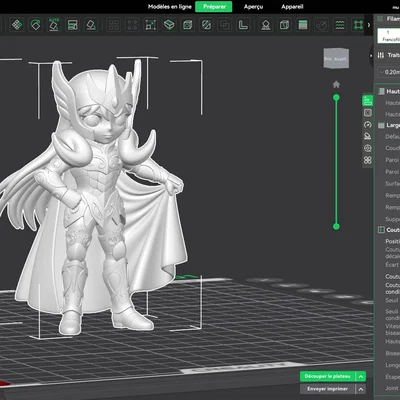Click the Défau setting row

click(x=392, y=137)
